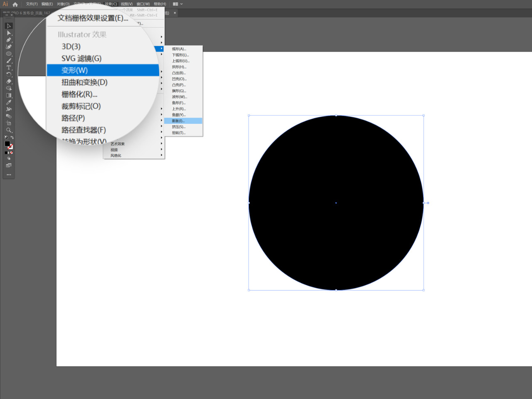Go to Home screen icon
The image size is (532, 399).
point(15,4)
